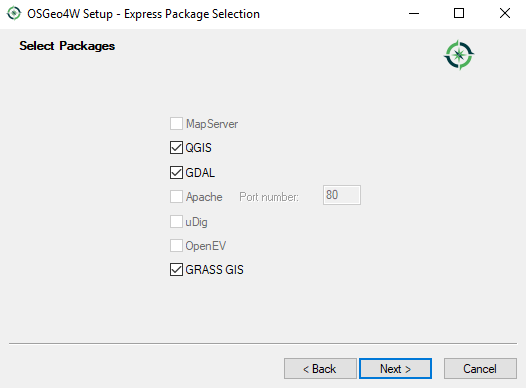
Task: Close the setup window
Action: pyautogui.click(x=505, y=14)
